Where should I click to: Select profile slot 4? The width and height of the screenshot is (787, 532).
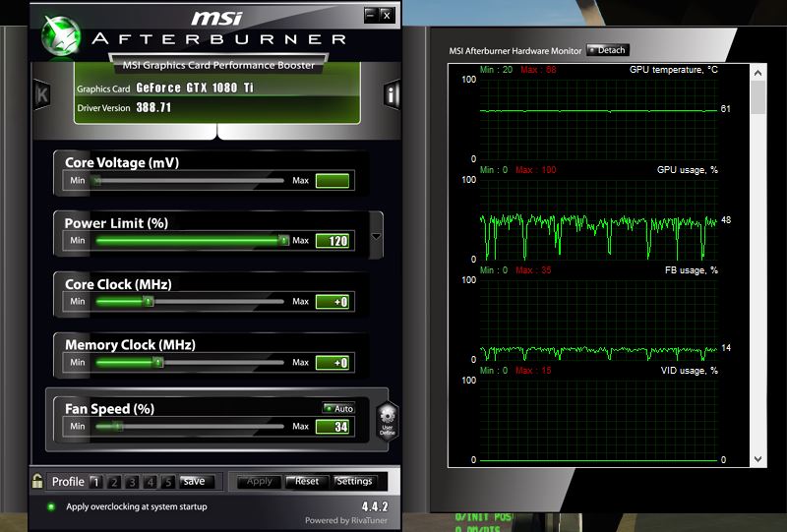(x=151, y=482)
